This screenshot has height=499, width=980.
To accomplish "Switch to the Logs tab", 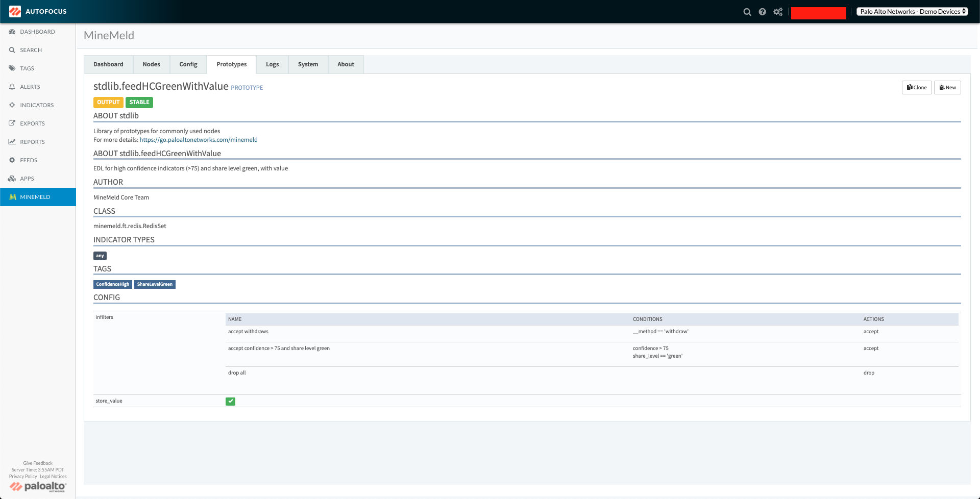I will coord(272,64).
